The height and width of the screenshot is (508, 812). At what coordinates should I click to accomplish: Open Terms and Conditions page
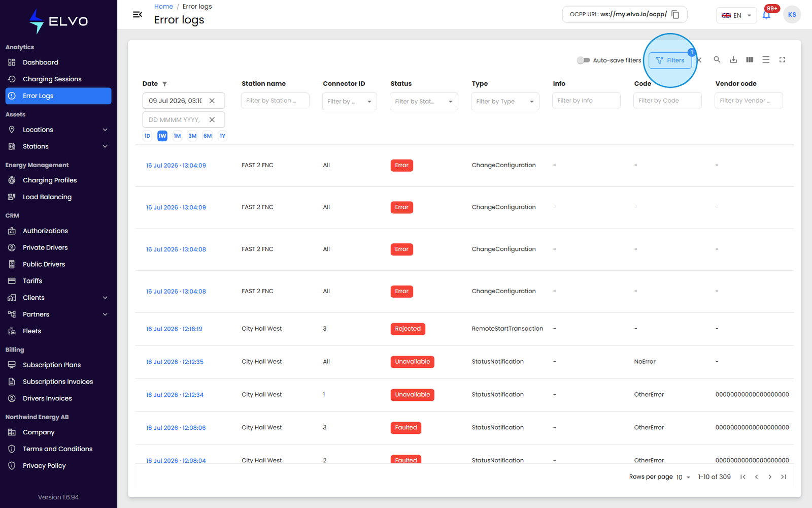[x=58, y=449]
